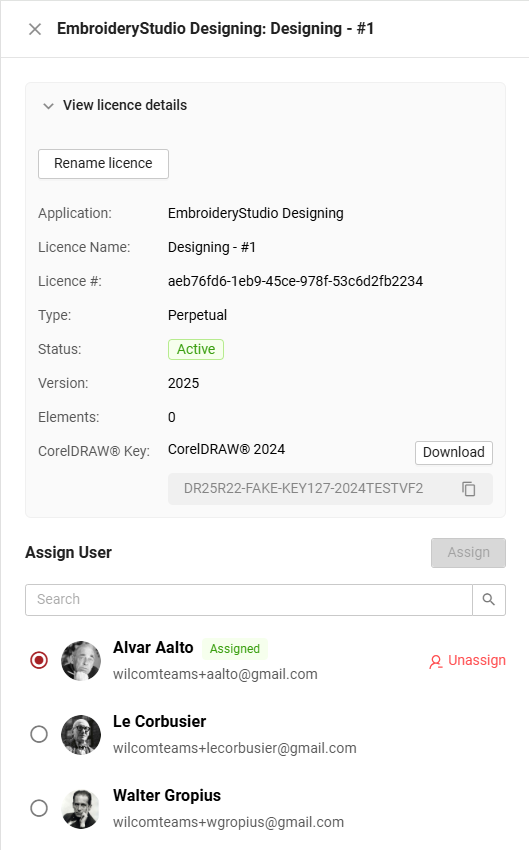529x850 pixels.
Task: Click the licence number value
Action: (x=295, y=281)
